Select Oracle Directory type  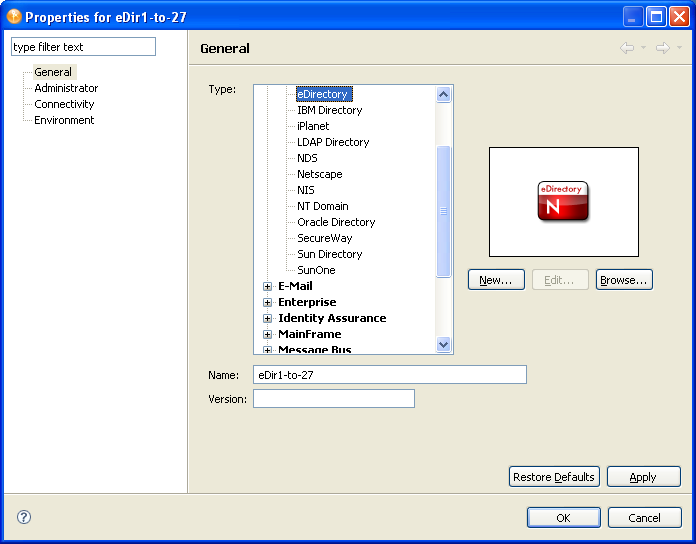(336, 222)
